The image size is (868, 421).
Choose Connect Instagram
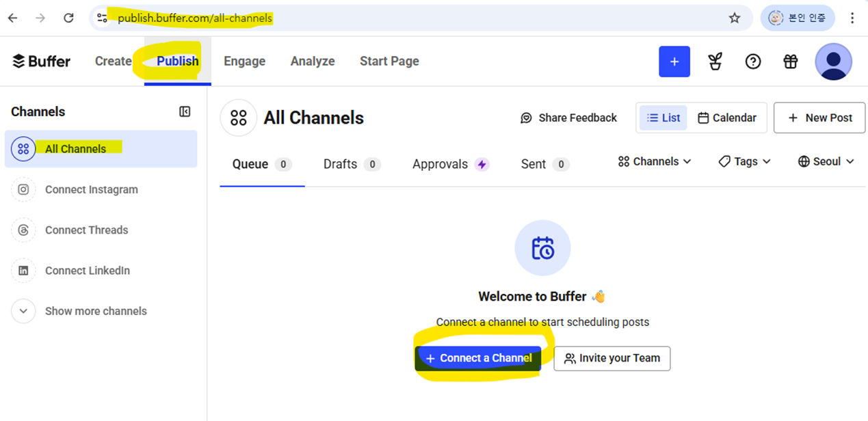(x=92, y=189)
